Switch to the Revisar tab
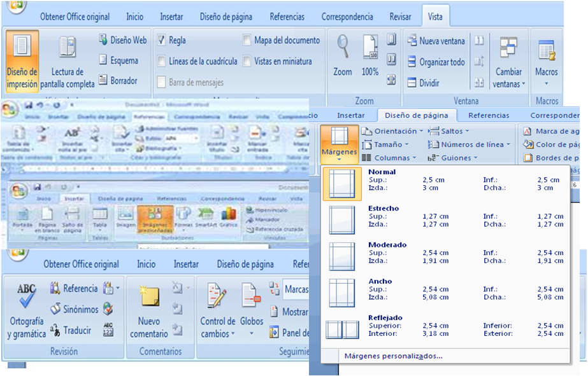Viewport: 588px width, 376px height. pyautogui.click(x=400, y=17)
